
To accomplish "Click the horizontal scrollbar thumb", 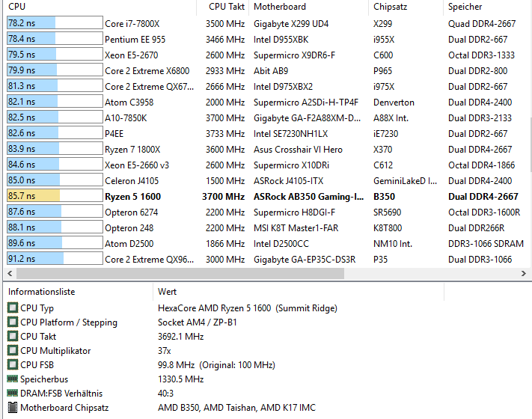I will pyautogui.click(x=180, y=273).
